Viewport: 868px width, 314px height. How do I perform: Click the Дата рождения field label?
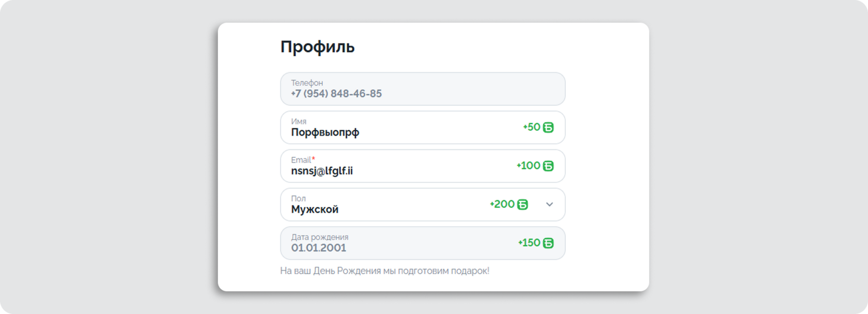point(319,237)
